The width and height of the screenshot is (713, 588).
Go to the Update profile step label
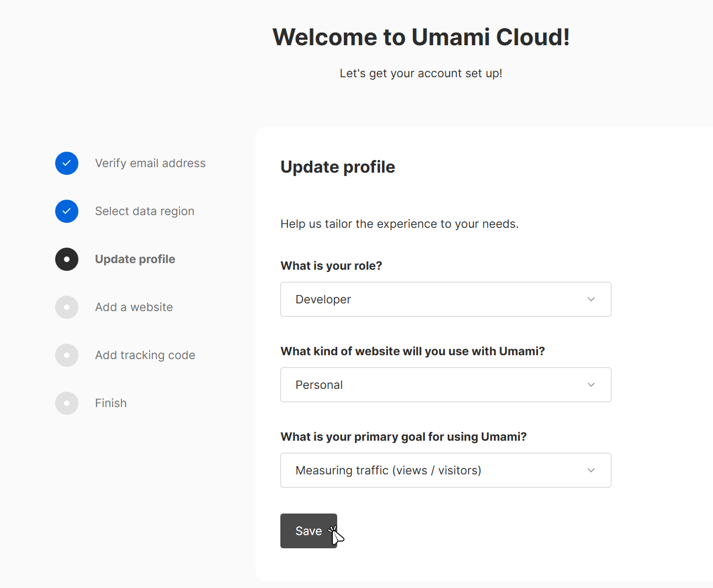pyautogui.click(x=135, y=259)
